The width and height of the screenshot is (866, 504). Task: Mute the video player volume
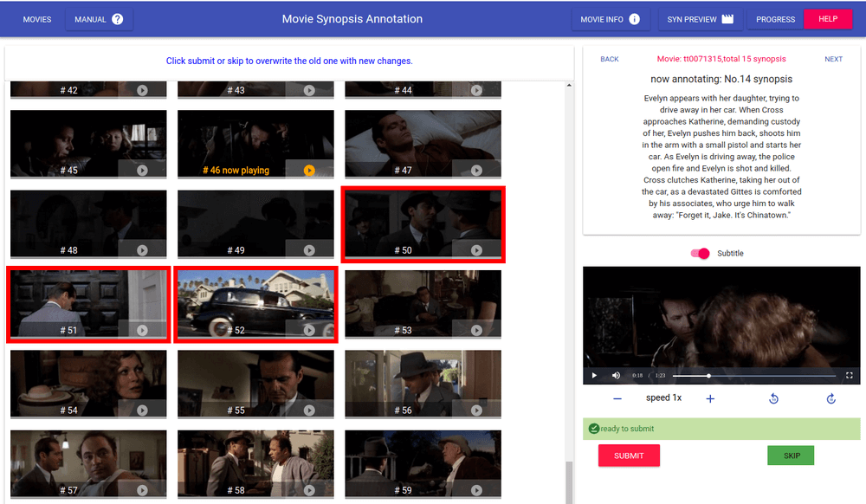tap(617, 375)
